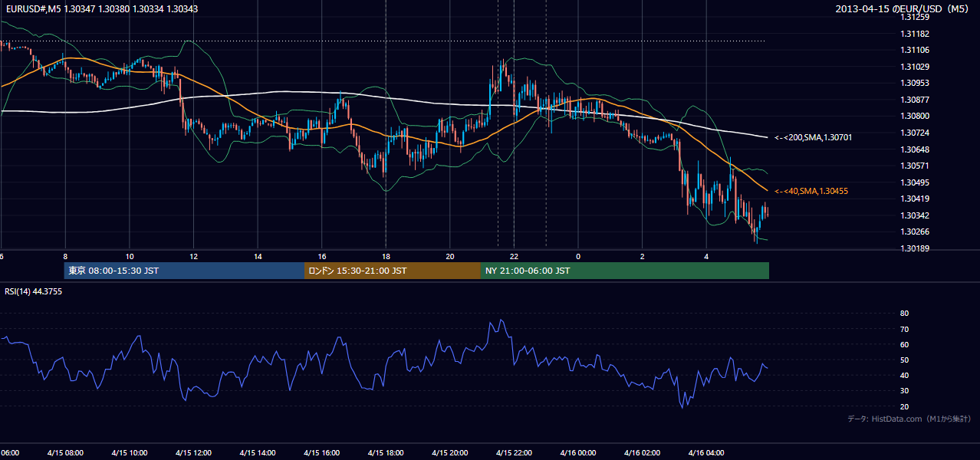Click the 4/16 04:00 bottom time label
This screenshot has width=980, height=460.
click(706, 452)
